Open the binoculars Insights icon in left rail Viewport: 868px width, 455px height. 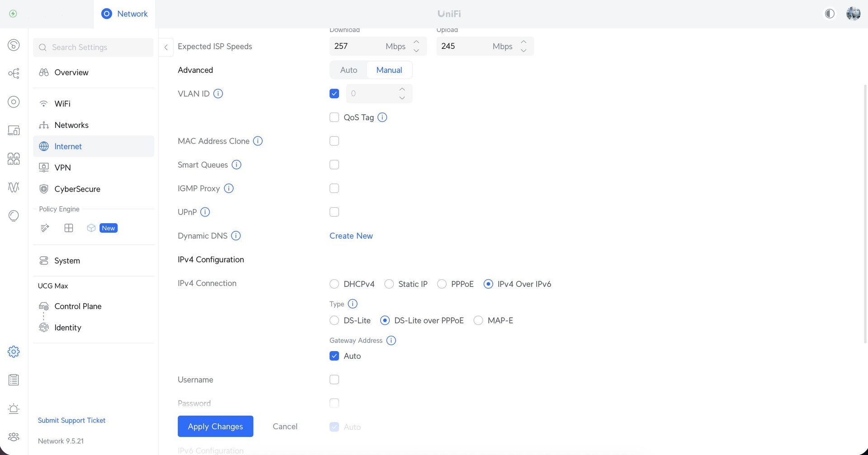[14, 159]
